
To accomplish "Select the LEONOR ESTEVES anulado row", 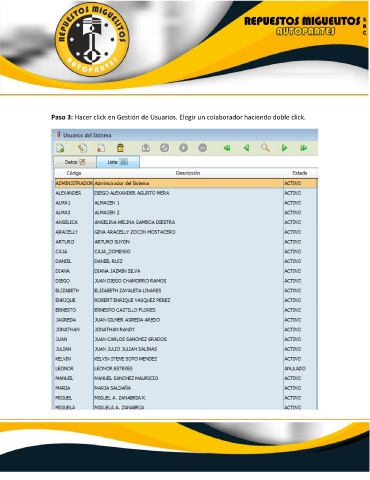I will 186,368.
